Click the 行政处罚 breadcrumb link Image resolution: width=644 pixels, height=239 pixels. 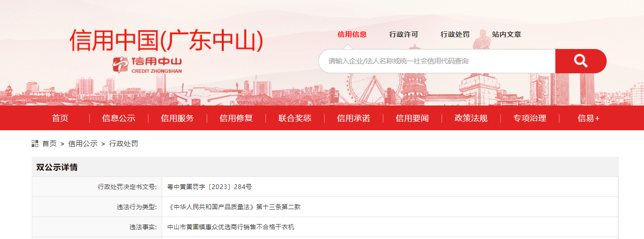pos(123,144)
